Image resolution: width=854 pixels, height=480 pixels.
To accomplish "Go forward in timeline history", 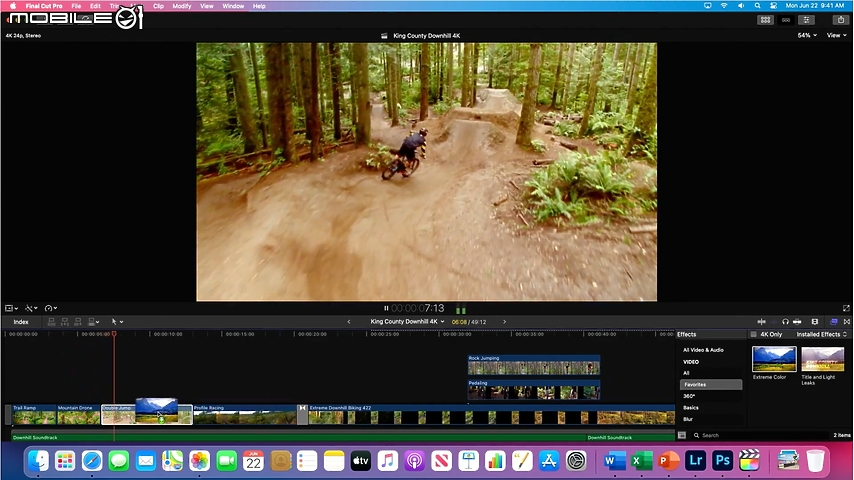I will pyautogui.click(x=504, y=322).
